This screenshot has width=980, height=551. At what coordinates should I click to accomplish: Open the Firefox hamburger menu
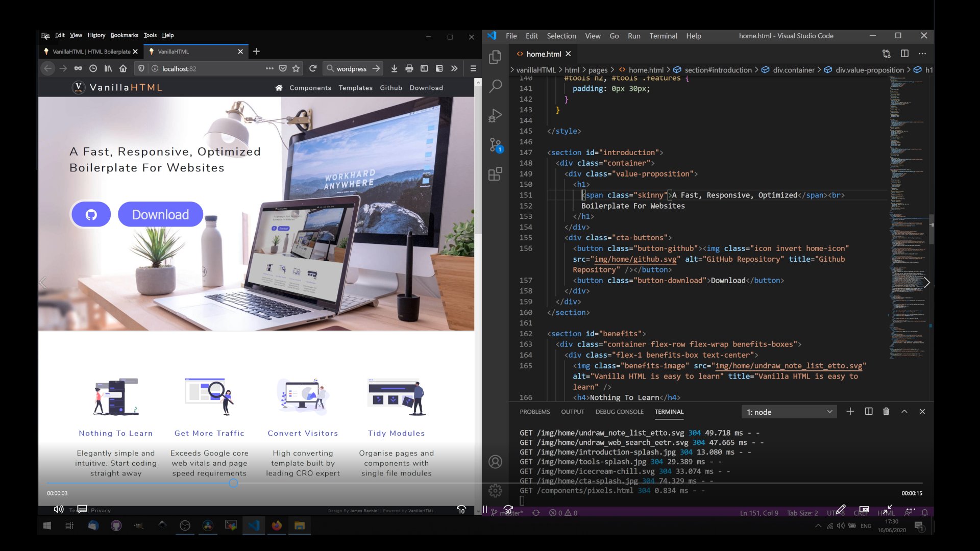473,68
